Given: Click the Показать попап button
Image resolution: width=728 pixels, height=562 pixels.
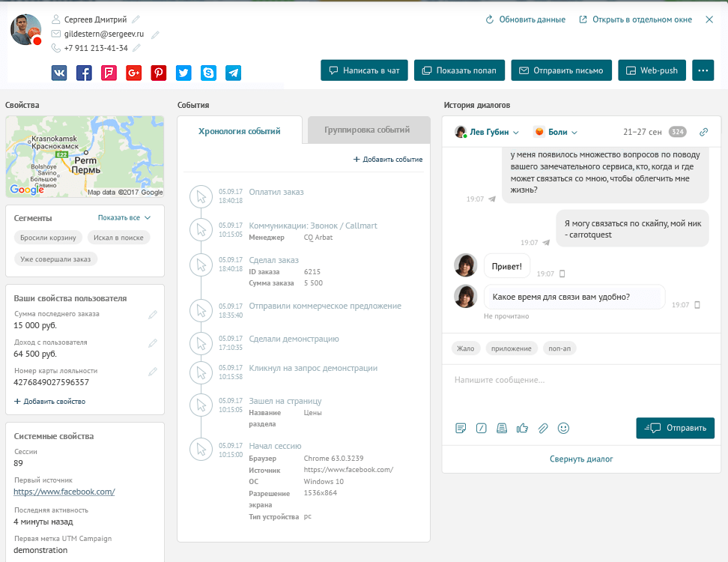Looking at the screenshot, I should [459, 70].
